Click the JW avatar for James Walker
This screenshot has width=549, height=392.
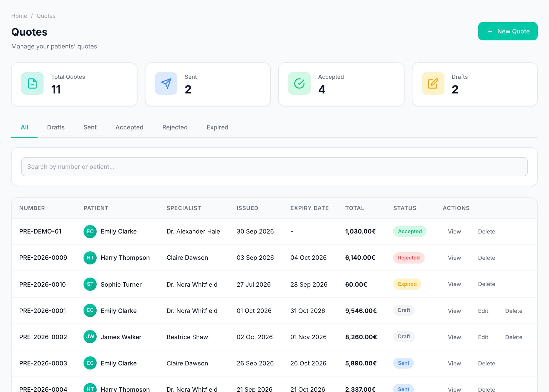90,337
